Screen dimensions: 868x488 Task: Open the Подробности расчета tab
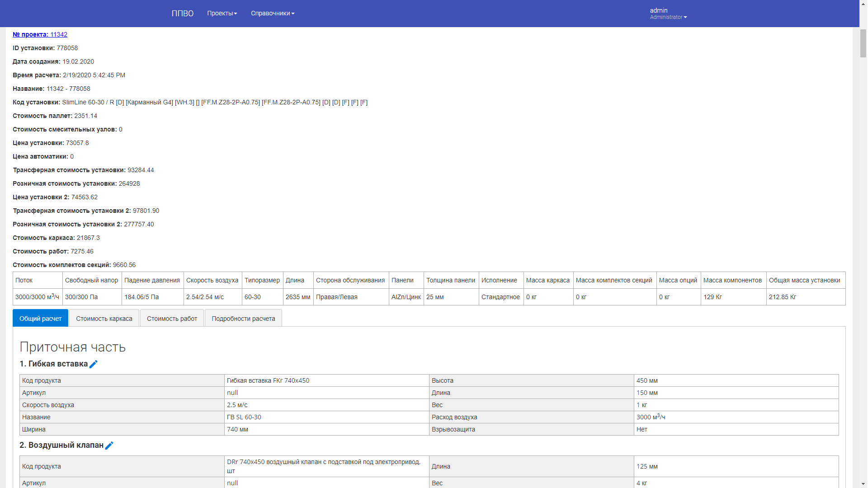point(243,319)
